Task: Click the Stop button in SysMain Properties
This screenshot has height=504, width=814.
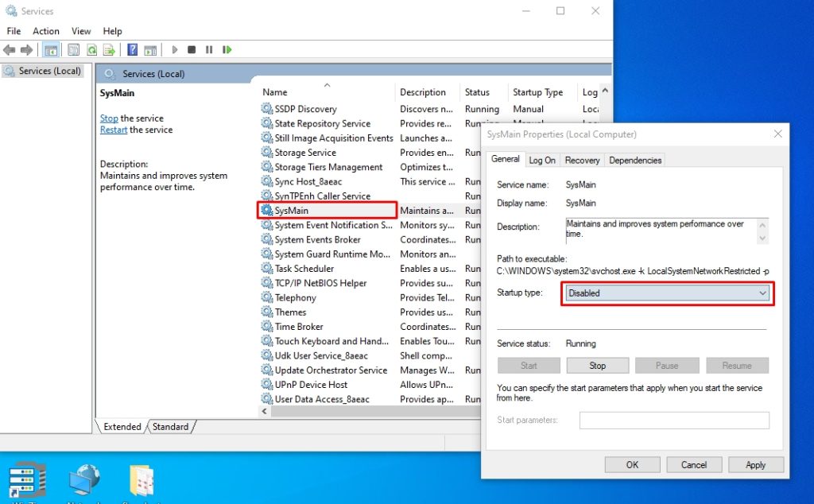Action: pos(598,366)
